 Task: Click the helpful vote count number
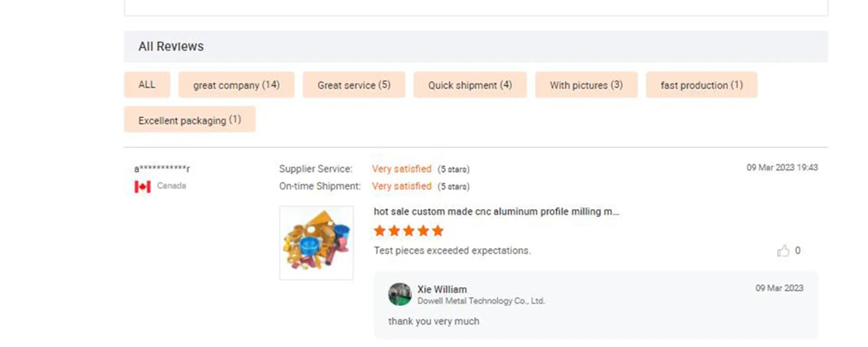coord(798,251)
